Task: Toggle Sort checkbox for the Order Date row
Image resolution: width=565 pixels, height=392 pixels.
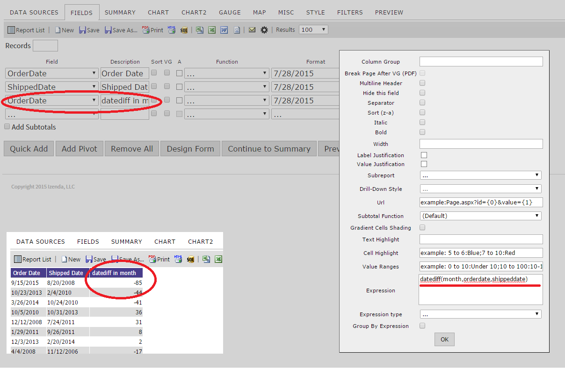Action: [154, 73]
